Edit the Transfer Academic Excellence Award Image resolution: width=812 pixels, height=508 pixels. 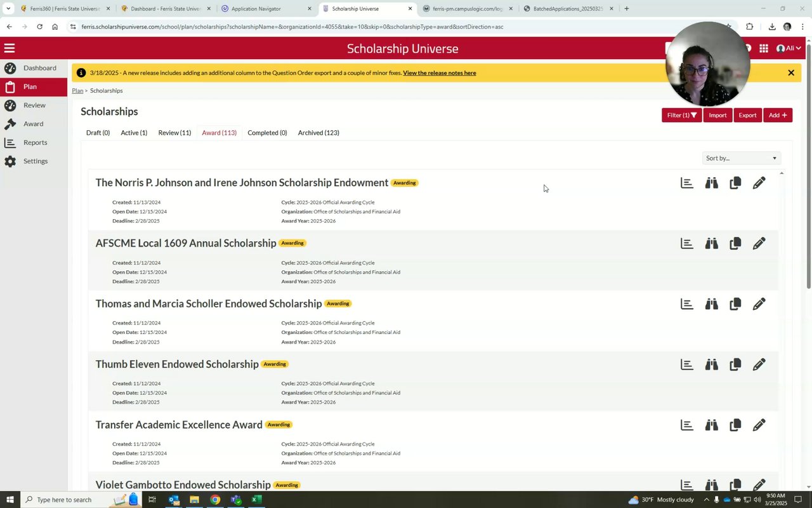(x=759, y=425)
